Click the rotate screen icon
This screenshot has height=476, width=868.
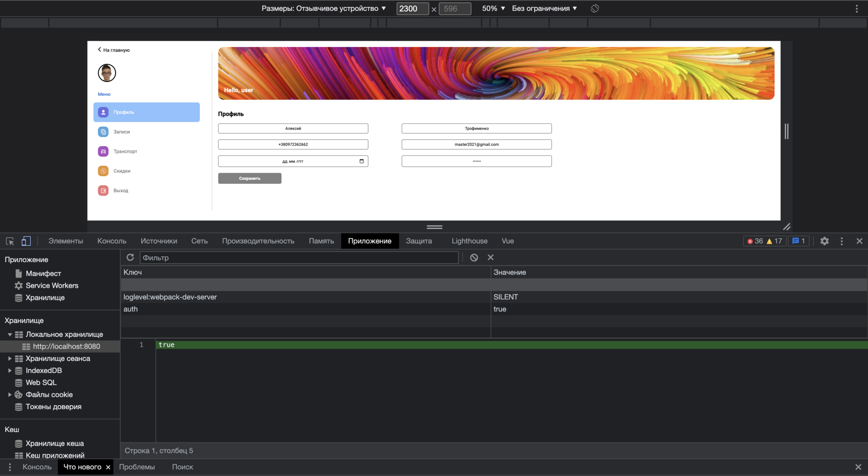(x=595, y=9)
